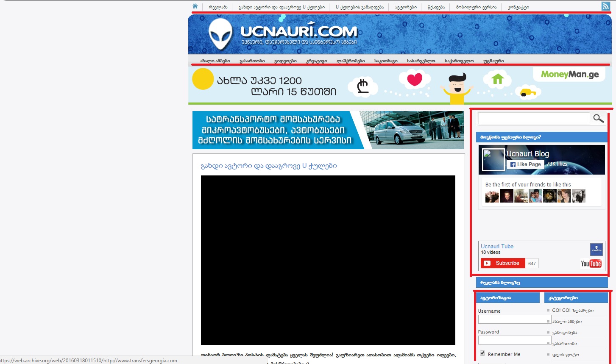Open U ქულების განაღდება menu item
616x364 pixels.
coord(360,7)
